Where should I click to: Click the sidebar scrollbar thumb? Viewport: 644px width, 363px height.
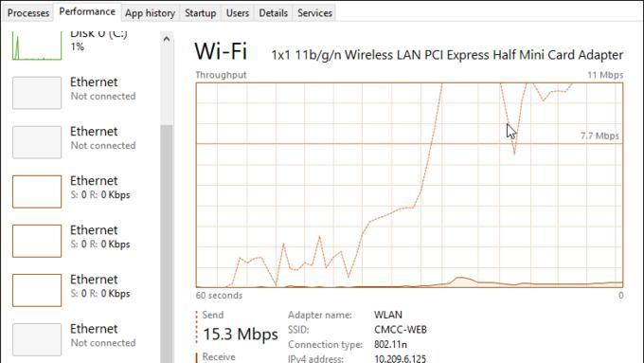167,243
